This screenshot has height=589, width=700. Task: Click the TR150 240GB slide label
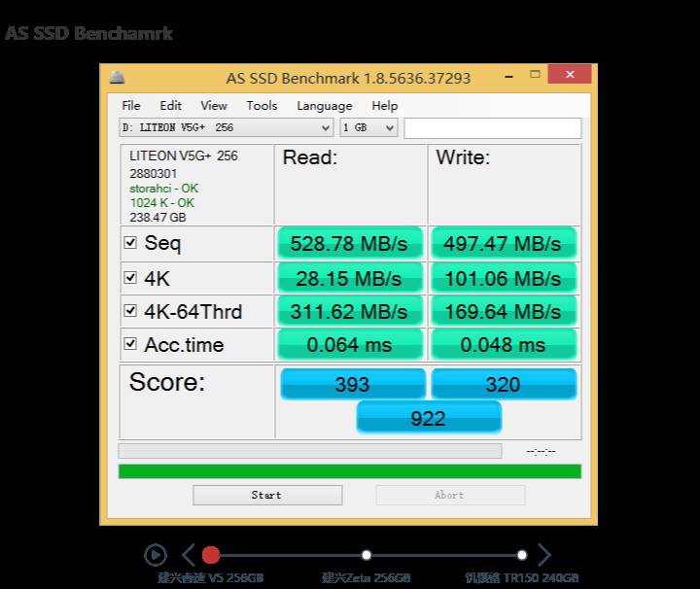(x=521, y=578)
